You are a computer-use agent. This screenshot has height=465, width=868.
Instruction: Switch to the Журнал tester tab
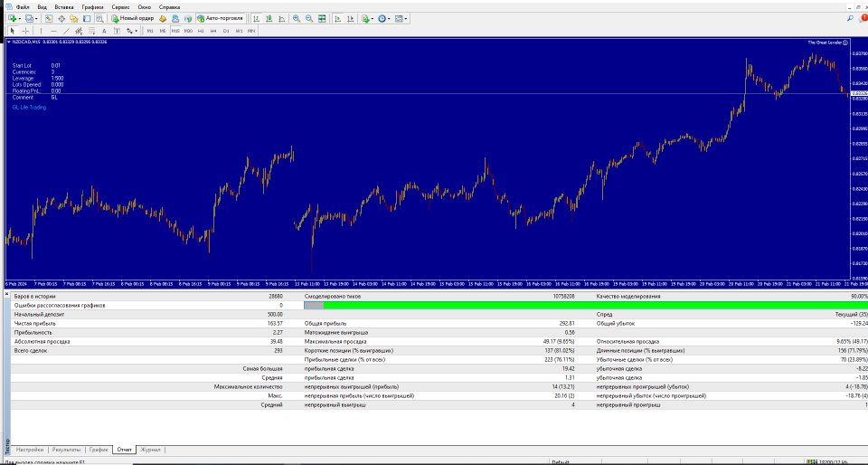click(x=150, y=450)
